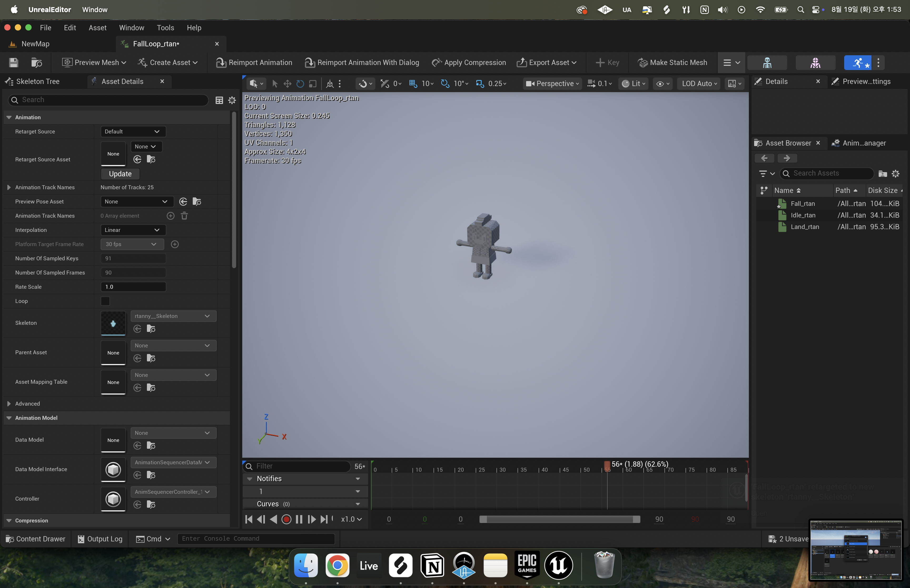910x588 pixels.
Task: Click Apply Compression button
Action: pos(468,63)
